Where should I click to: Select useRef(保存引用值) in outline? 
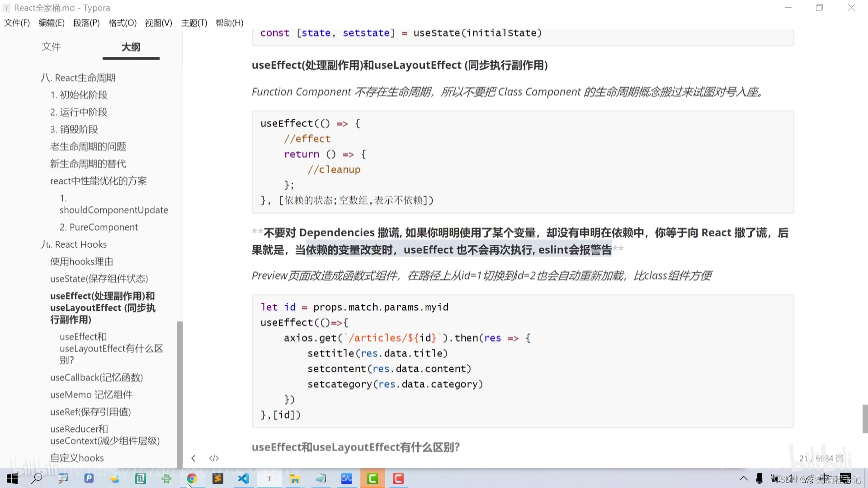coord(90,412)
